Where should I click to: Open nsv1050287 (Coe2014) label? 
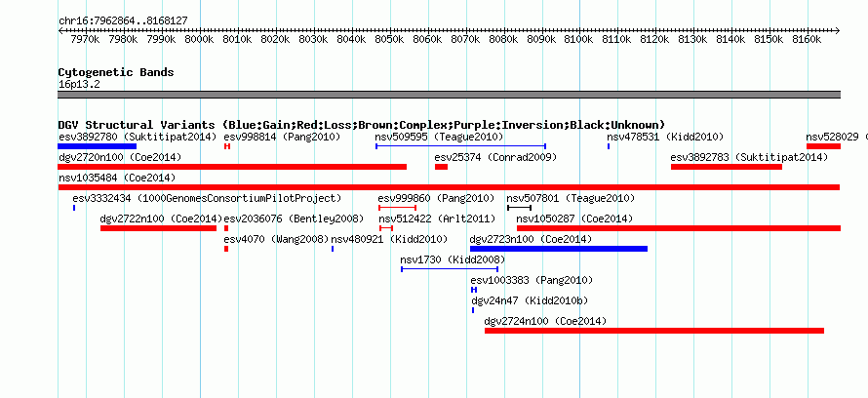(574, 219)
